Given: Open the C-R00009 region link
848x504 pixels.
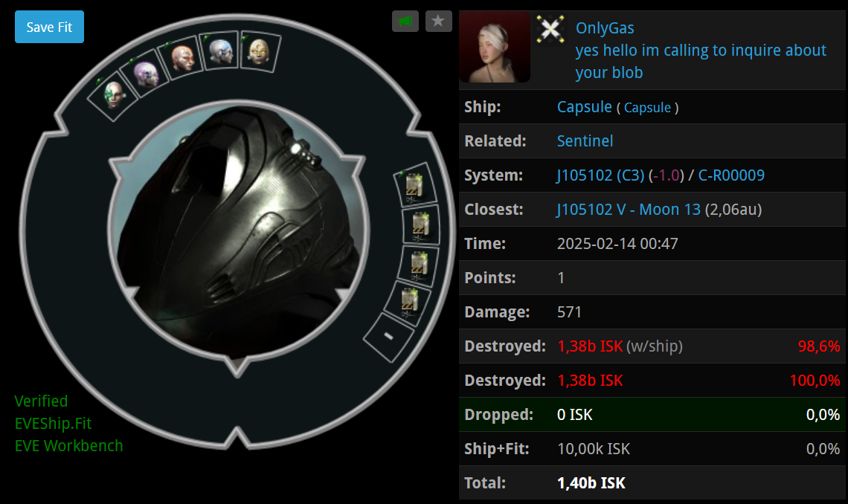Looking at the screenshot, I should (x=731, y=175).
